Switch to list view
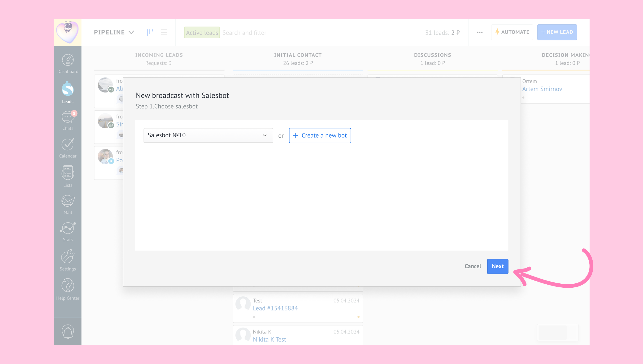This screenshot has width=643, height=364. [164, 32]
